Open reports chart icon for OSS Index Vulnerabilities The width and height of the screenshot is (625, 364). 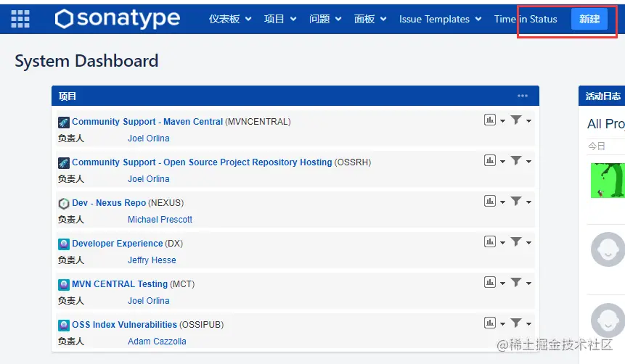(490, 323)
